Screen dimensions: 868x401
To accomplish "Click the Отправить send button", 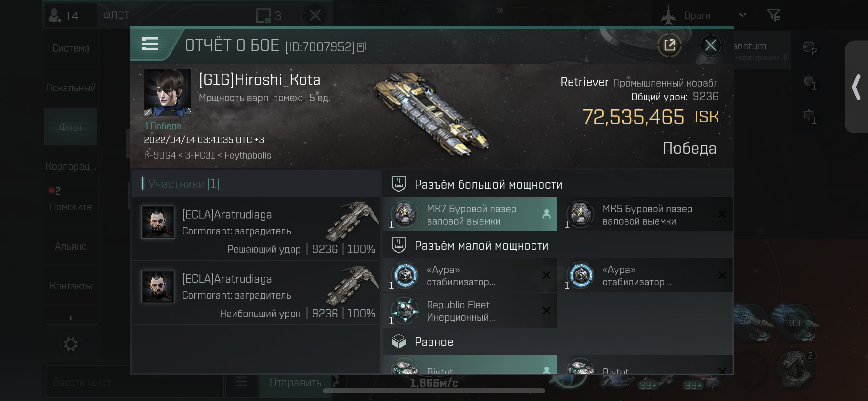I will point(295,383).
